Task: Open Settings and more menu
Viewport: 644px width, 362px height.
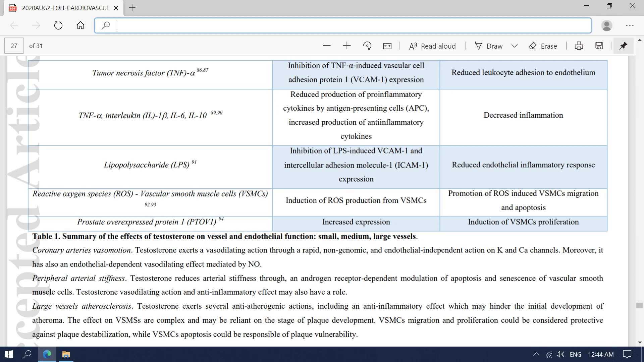Action: (630, 25)
